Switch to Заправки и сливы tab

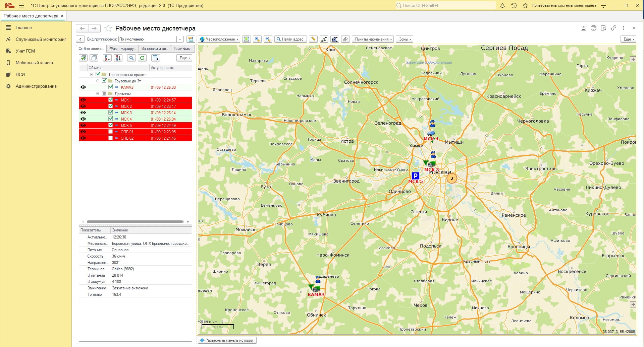click(154, 49)
